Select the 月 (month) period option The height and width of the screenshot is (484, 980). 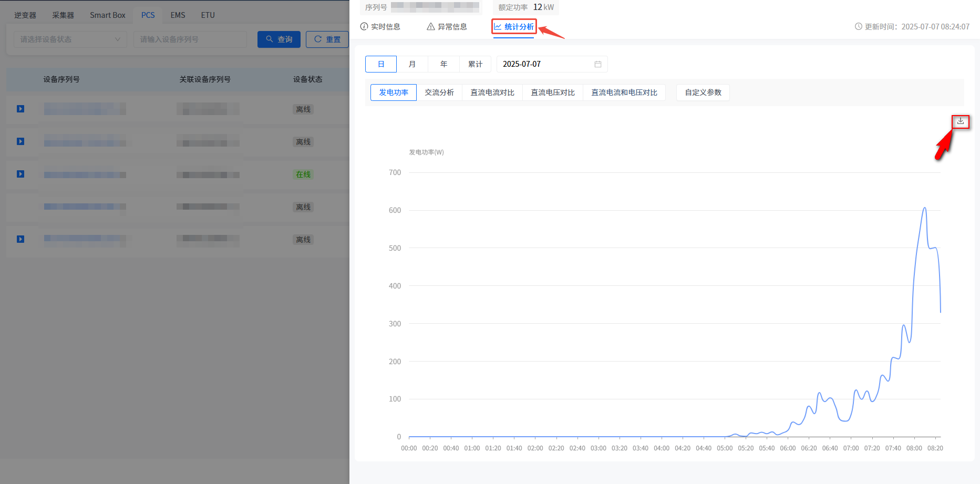(x=412, y=64)
